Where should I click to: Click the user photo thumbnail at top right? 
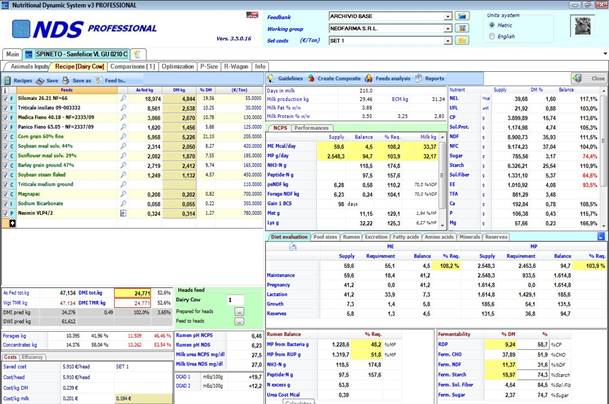583,26
